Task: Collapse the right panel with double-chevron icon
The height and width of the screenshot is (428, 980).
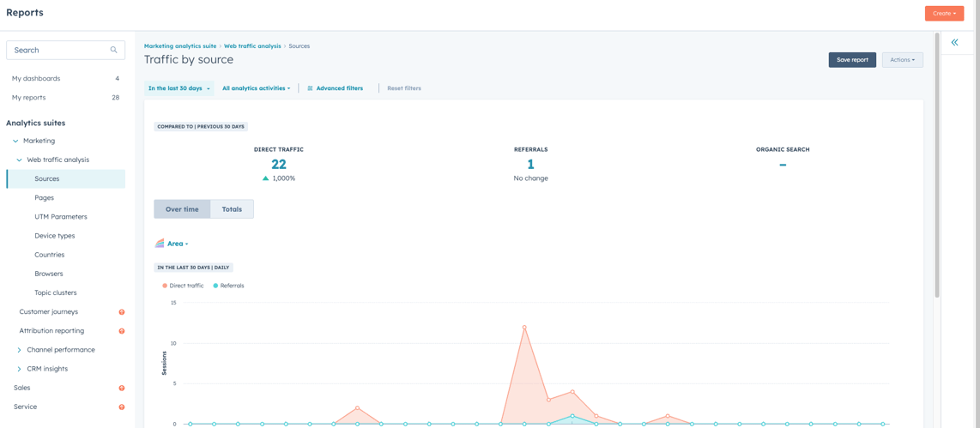Action: coord(954,43)
